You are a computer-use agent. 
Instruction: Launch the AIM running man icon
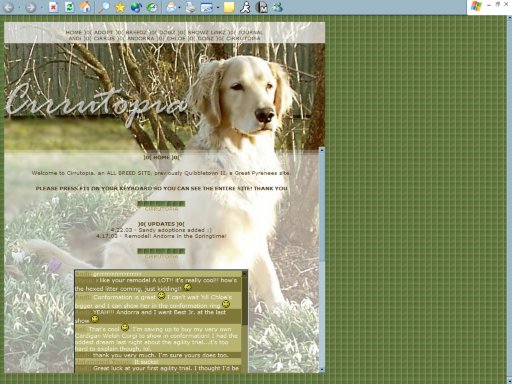point(245,7)
